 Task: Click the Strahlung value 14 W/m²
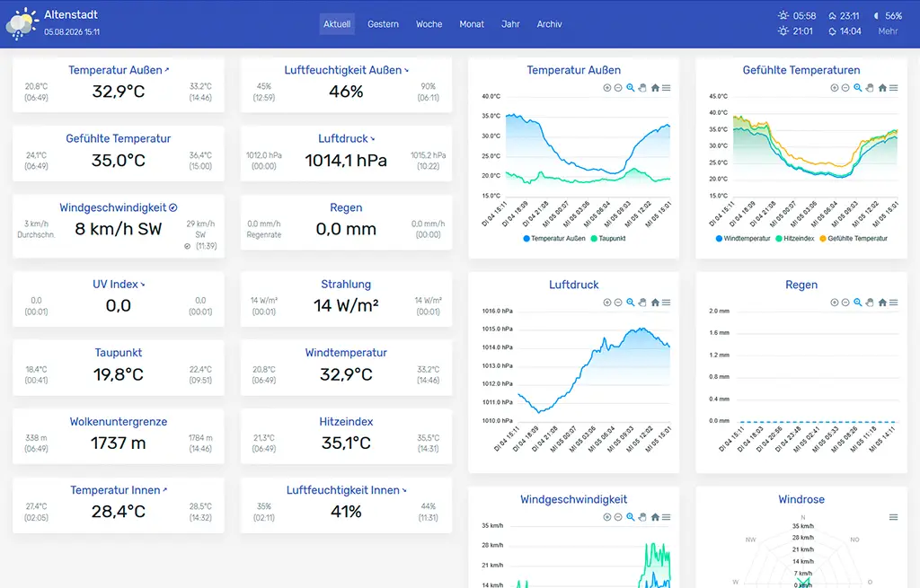[346, 305]
